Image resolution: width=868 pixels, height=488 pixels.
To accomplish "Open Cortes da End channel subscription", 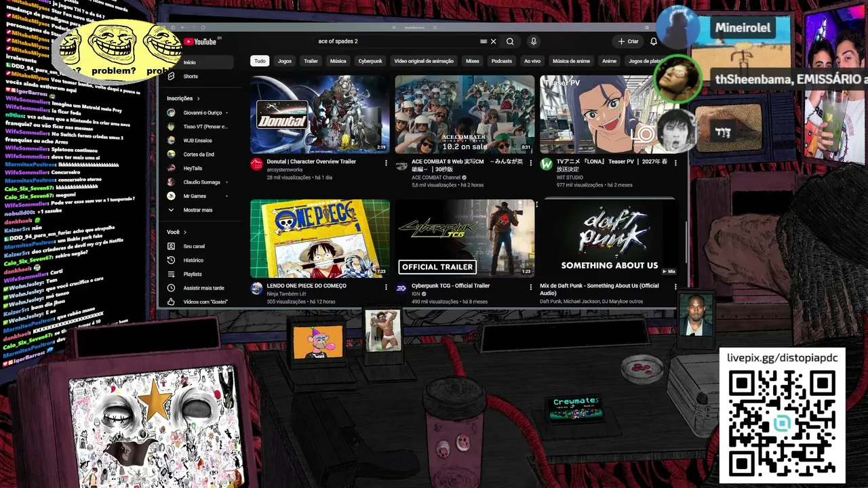I will coord(198,155).
